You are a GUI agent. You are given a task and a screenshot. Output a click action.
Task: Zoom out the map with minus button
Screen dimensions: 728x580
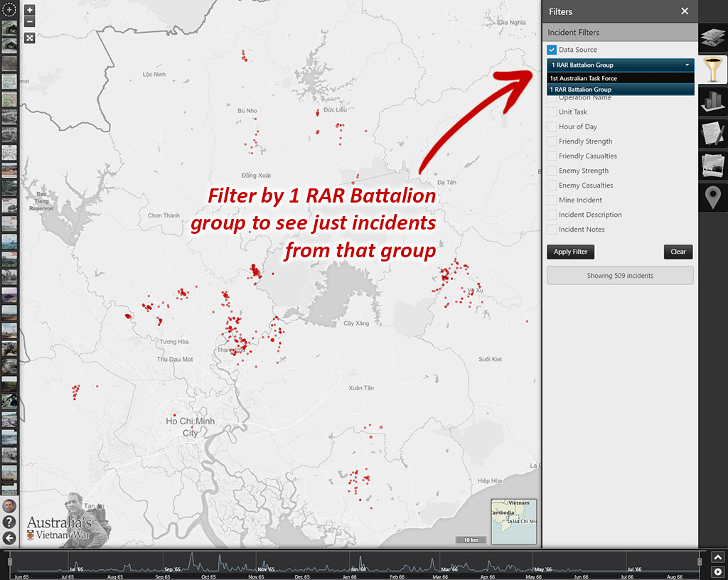point(29,22)
